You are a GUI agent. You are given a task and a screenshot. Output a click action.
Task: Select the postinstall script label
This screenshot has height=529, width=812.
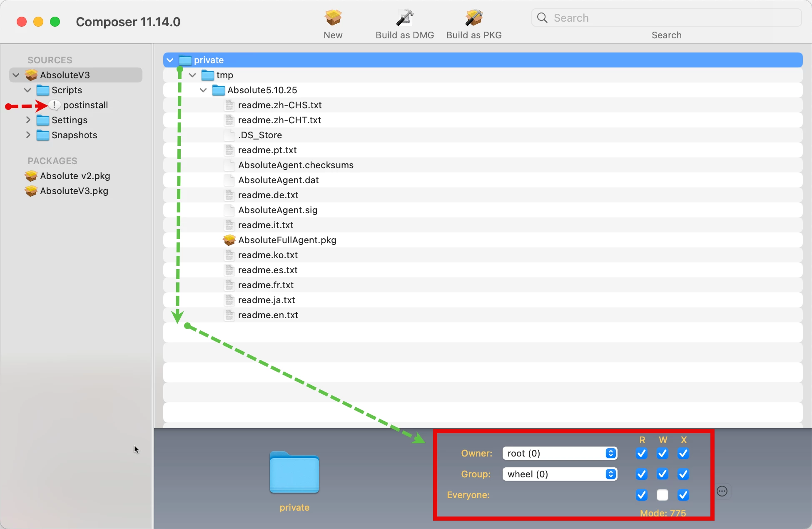(x=85, y=105)
